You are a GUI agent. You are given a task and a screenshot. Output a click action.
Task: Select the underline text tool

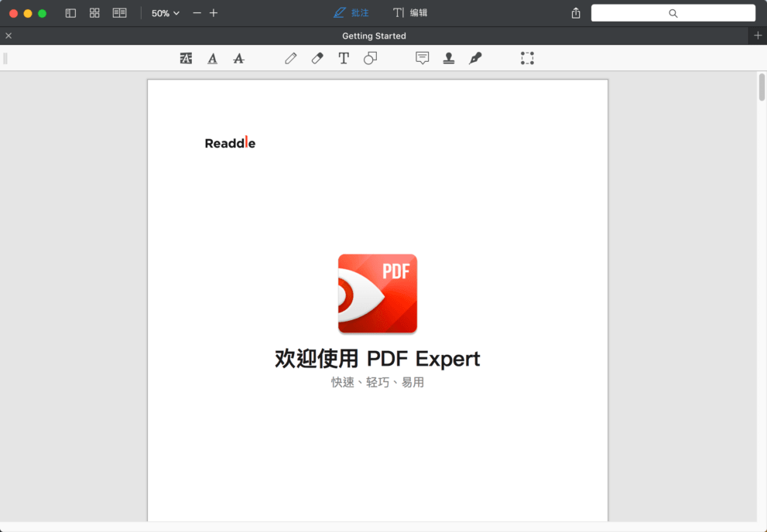(212, 58)
